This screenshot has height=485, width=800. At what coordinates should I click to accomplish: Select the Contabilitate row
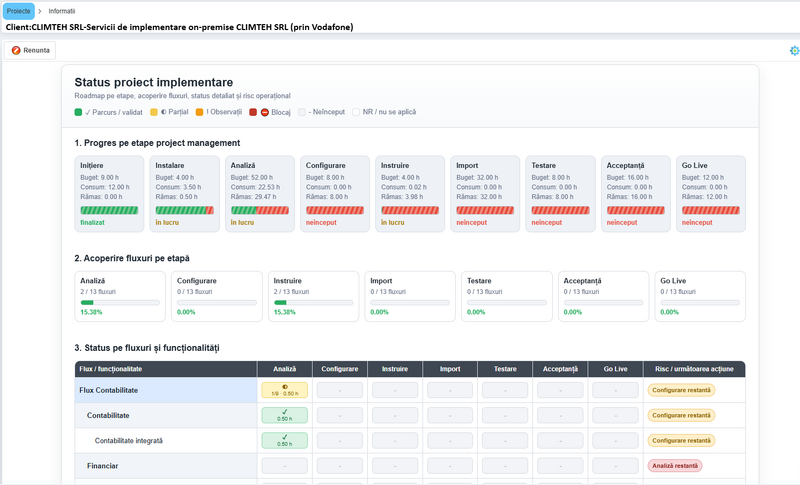(x=410, y=415)
